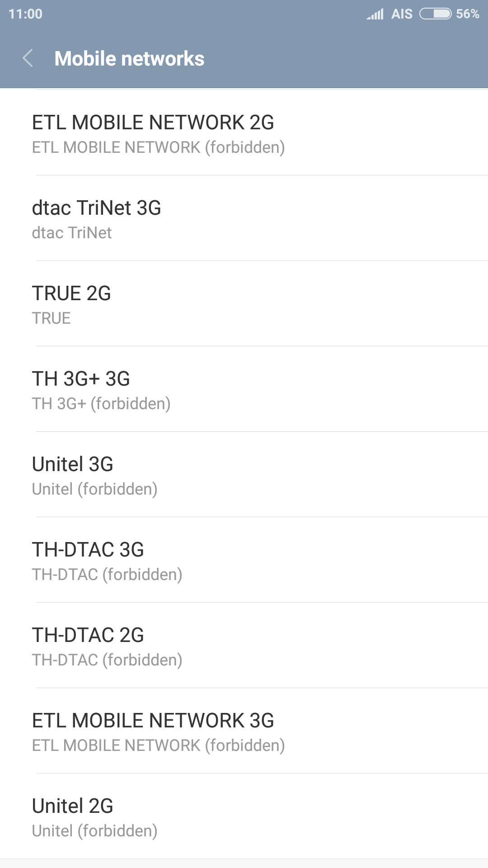Select TH-DTAC 3G network
Viewport: 488px width, 868px height.
[244, 560]
